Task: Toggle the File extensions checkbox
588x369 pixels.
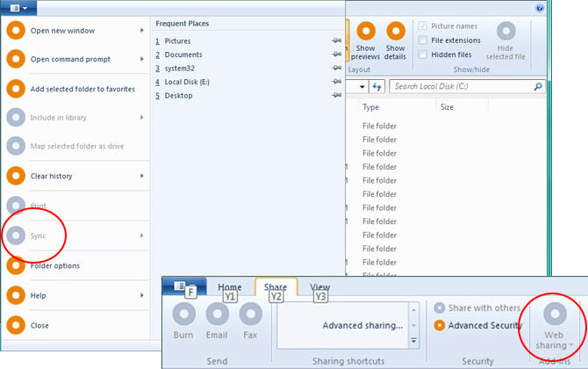Action: (x=423, y=40)
